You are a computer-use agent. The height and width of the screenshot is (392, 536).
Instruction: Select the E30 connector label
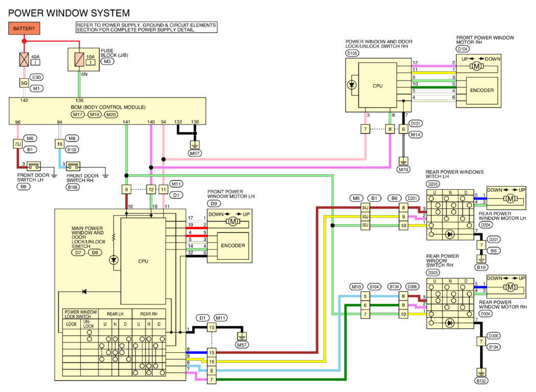(37, 78)
